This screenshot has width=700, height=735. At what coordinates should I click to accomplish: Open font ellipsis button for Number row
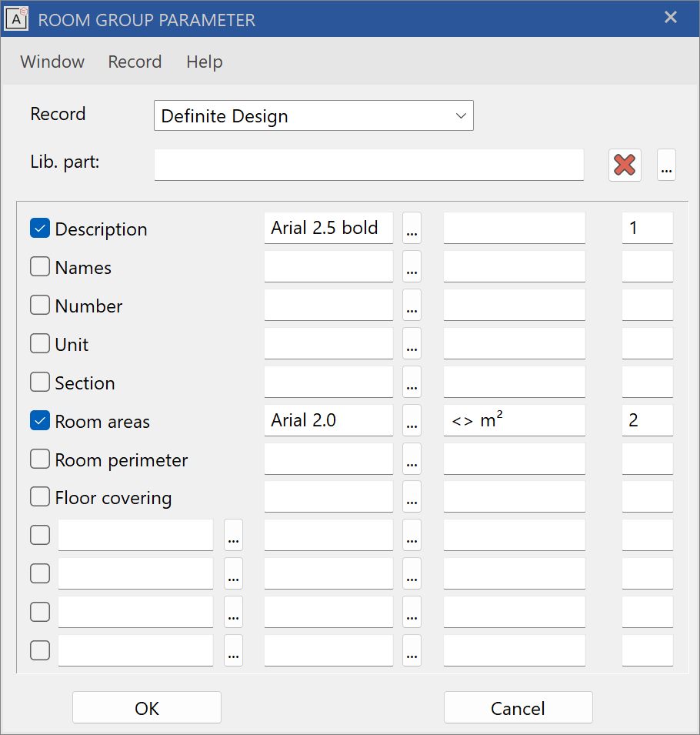click(x=412, y=305)
